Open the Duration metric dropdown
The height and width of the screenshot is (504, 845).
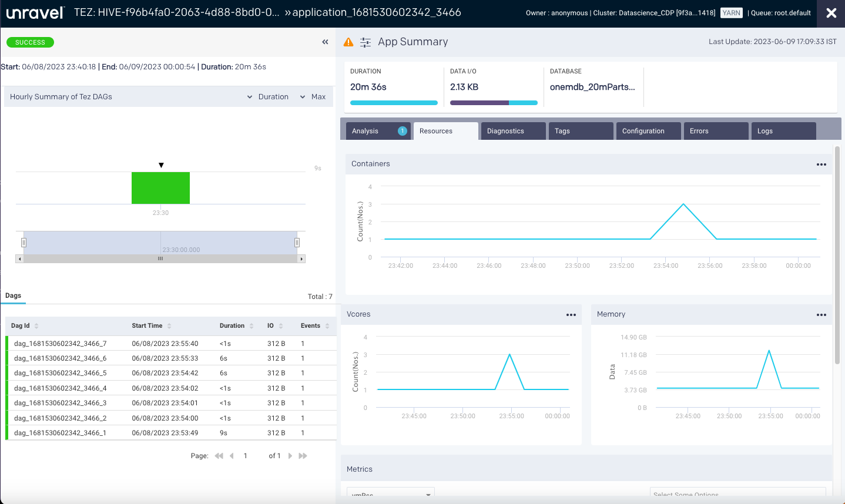(x=268, y=97)
